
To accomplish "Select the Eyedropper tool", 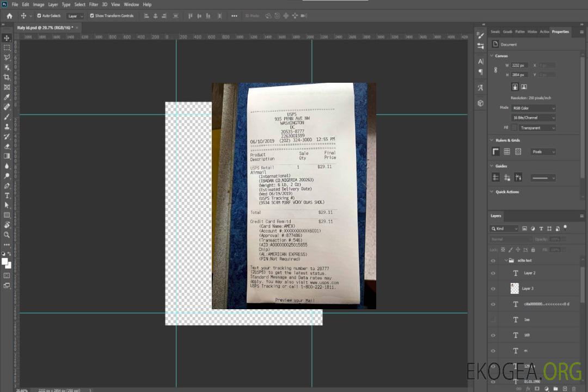I will point(7,97).
